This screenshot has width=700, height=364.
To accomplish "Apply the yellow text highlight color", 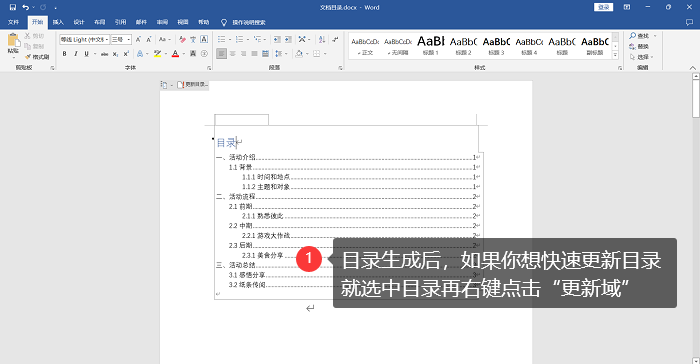I will [157, 54].
